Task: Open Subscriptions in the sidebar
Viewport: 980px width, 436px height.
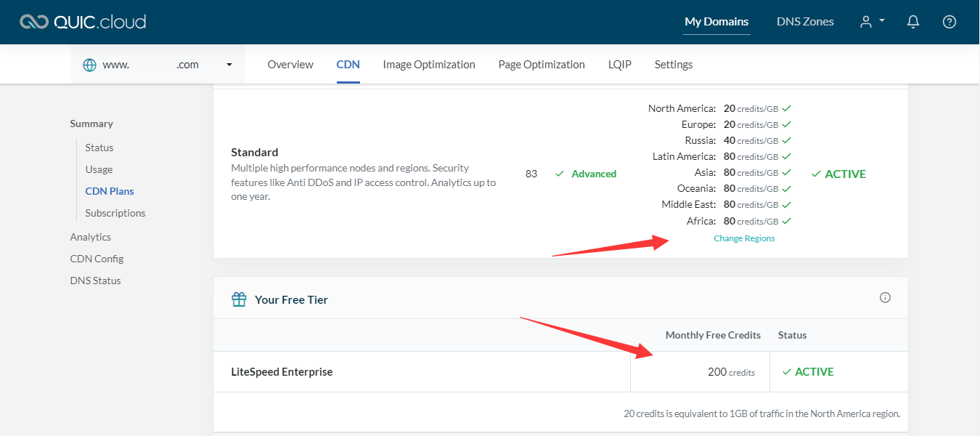Action: 115,213
